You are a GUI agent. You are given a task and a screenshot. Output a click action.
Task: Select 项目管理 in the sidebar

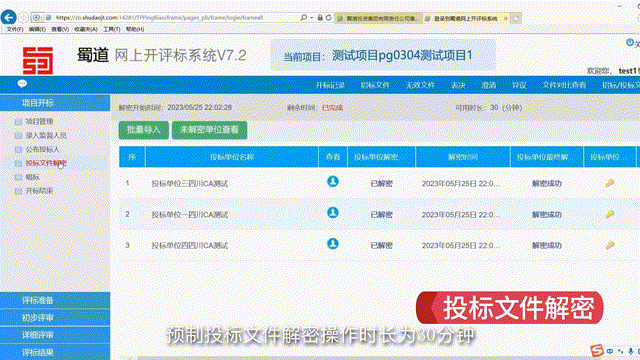pos(39,122)
